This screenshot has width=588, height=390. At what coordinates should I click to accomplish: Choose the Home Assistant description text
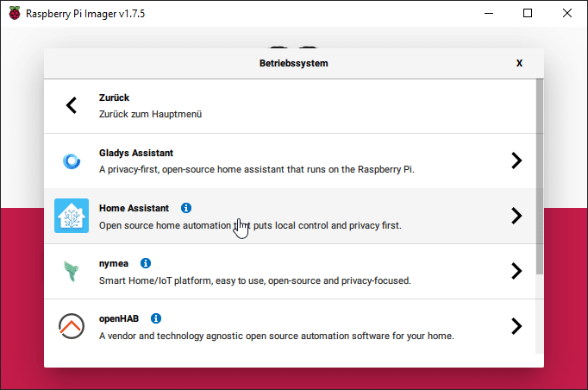coord(250,225)
